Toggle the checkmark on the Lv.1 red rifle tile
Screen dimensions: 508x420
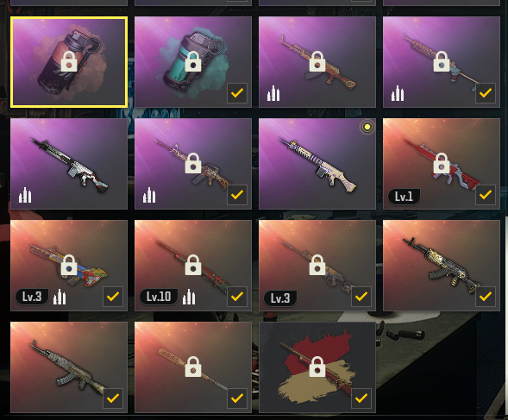point(486,195)
